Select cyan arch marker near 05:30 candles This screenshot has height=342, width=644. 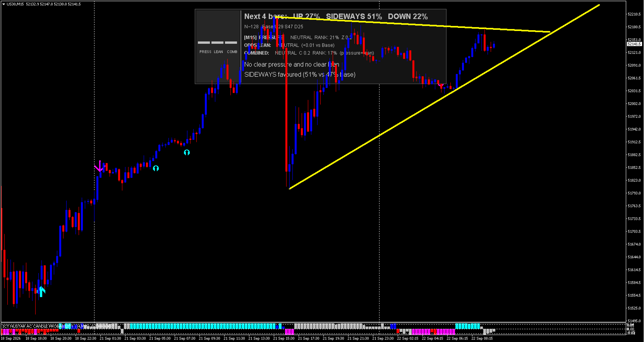pyautogui.click(x=187, y=152)
